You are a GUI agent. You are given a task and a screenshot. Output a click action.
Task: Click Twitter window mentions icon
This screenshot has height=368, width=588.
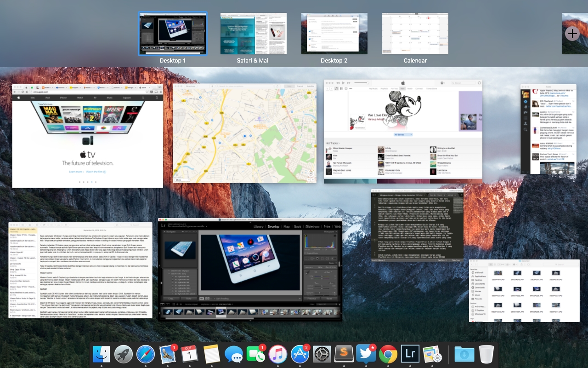pos(526,107)
